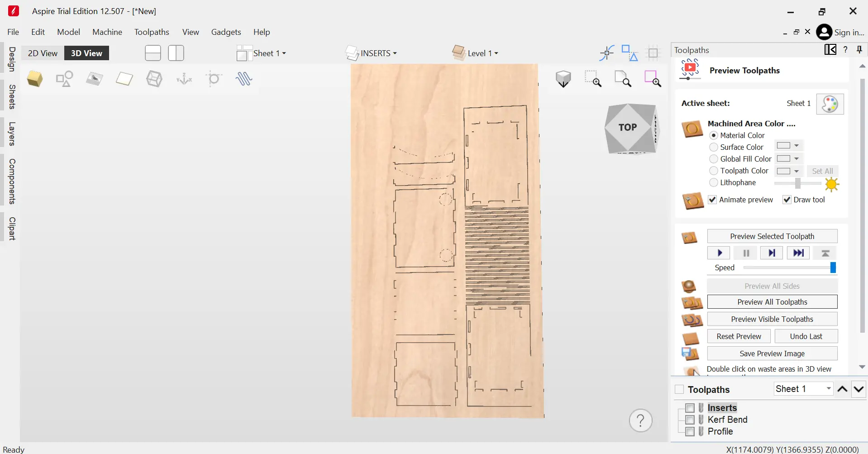
Task: Click the zoom page magnifier icon
Action: coord(623,79)
